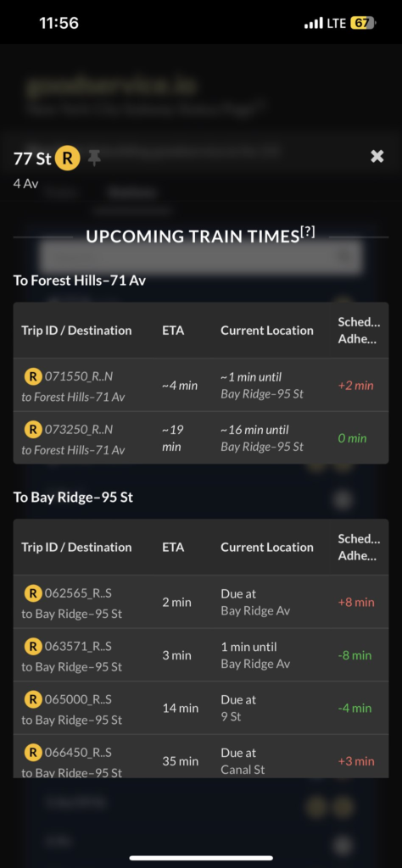Tap ETA column header in Forest Hills table
Screen dimensions: 402x868
coord(173,331)
